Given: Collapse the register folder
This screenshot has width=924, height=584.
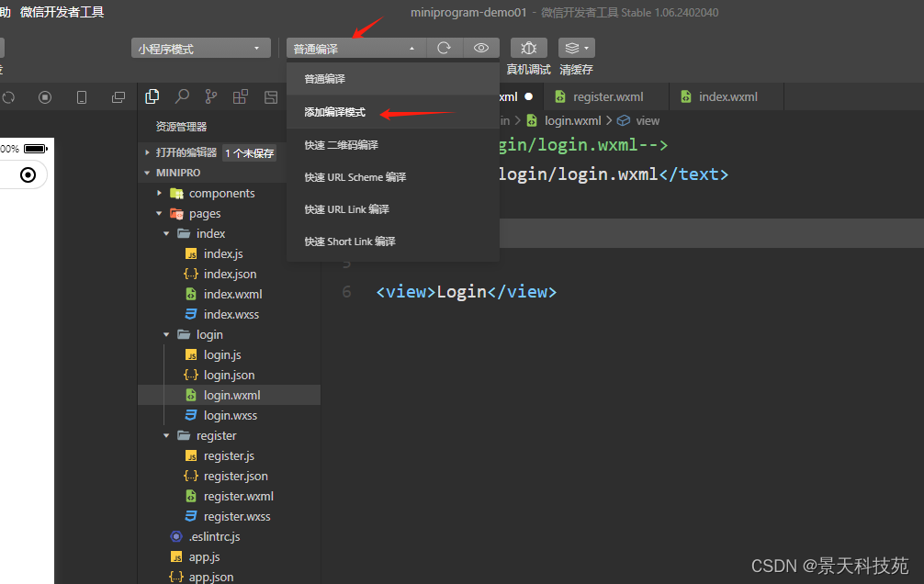Looking at the screenshot, I should click(166, 435).
